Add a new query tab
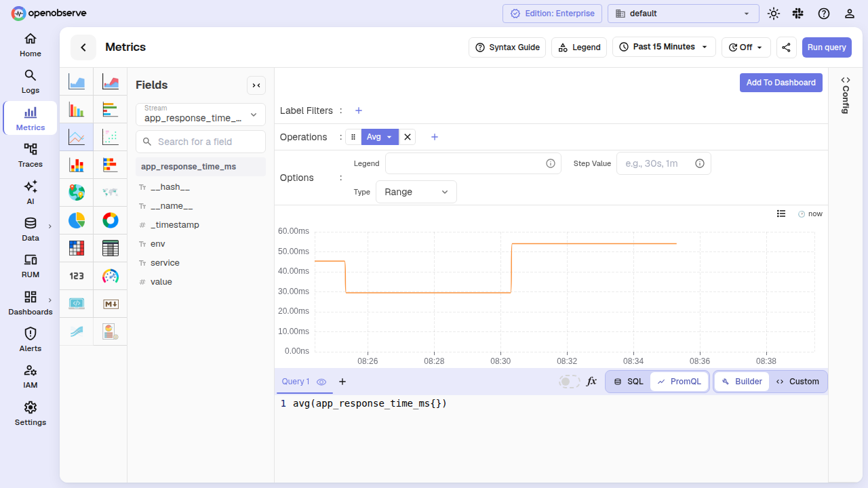The height and width of the screenshot is (488, 868). (x=342, y=382)
